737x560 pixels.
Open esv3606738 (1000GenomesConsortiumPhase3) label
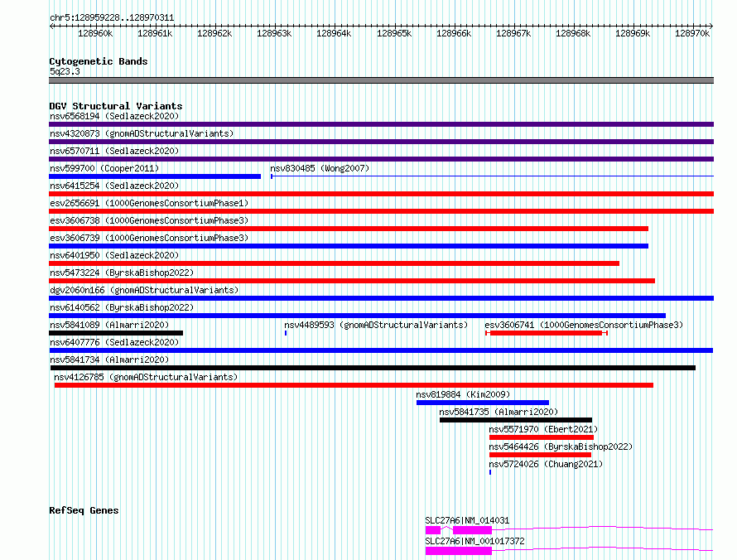click(x=149, y=220)
